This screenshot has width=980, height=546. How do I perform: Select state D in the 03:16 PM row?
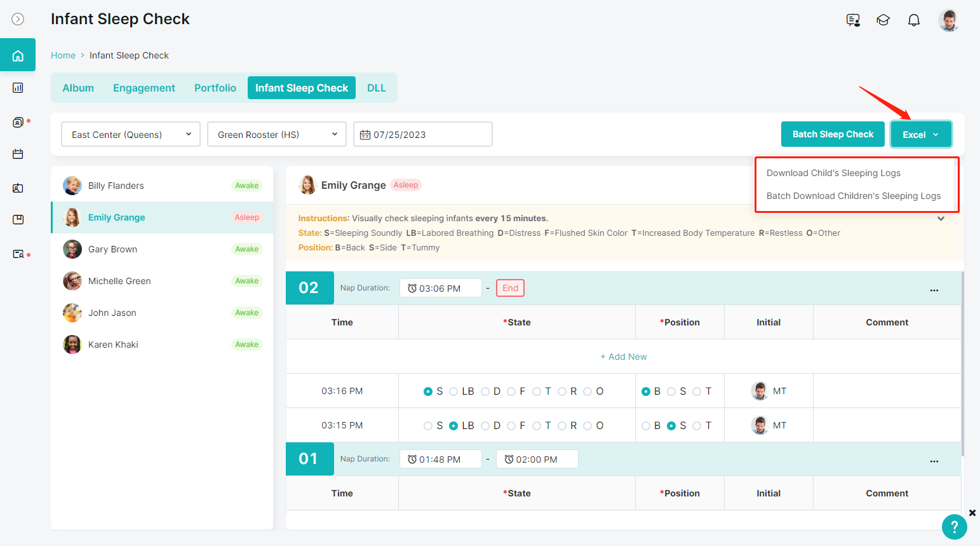coord(485,392)
